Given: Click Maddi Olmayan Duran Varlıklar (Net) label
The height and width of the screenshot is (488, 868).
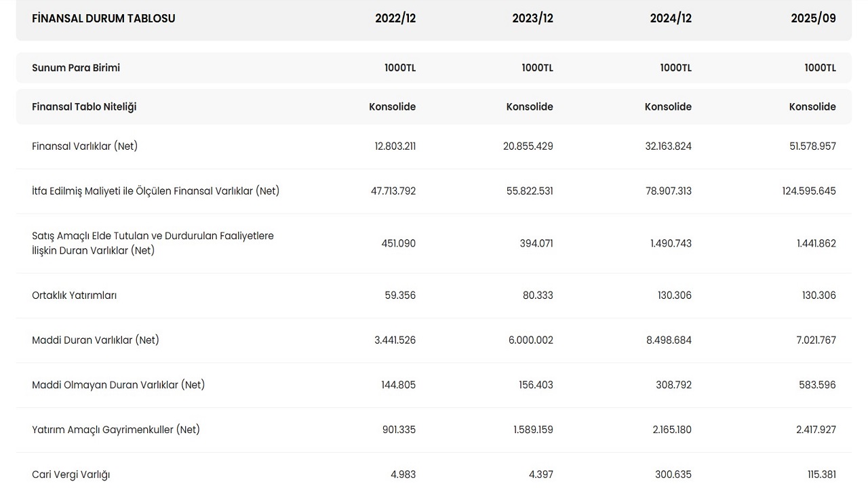Looking at the screenshot, I should [x=118, y=384].
